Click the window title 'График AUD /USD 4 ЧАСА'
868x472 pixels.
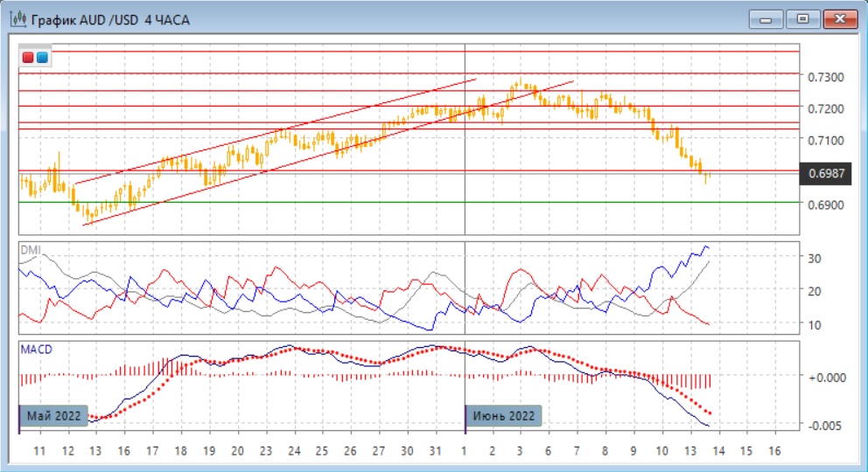(110, 19)
